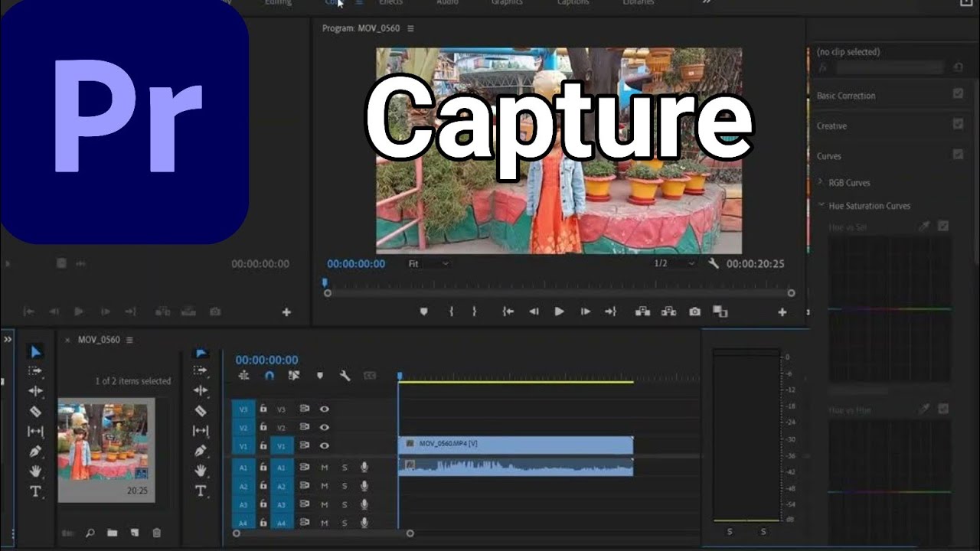Image resolution: width=980 pixels, height=551 pixels.
Task: Open the MOV_0560 timeline panel menu
Action: [x=129, y=340]
